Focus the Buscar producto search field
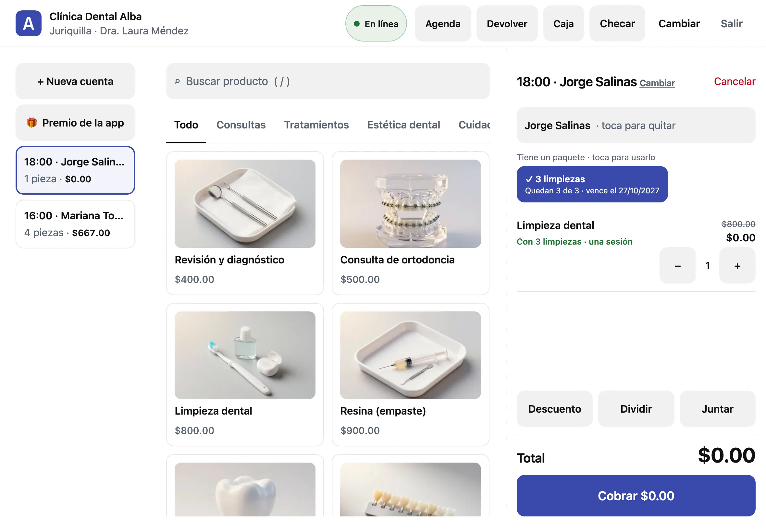 328,81
